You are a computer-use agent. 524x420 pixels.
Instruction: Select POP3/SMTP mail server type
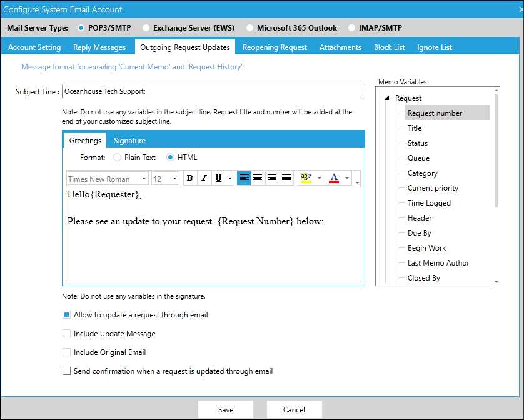coord(81,28)
